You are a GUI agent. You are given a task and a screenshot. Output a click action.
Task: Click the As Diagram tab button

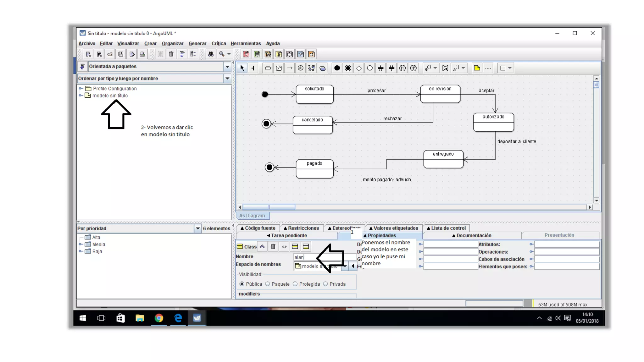(x=252, y=216)
